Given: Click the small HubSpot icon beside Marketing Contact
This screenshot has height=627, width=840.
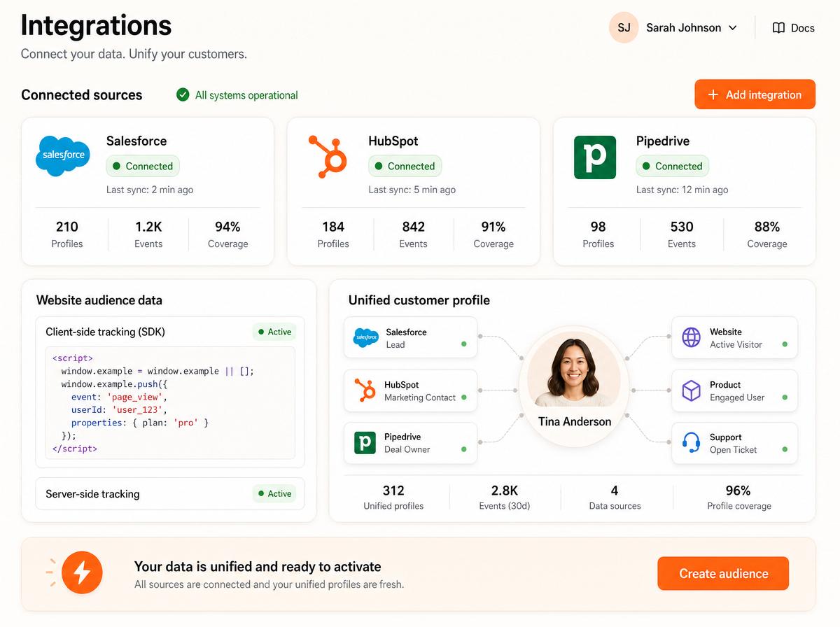Looking at the screenshot, I should pyautogui.click(x=365, y=390).
